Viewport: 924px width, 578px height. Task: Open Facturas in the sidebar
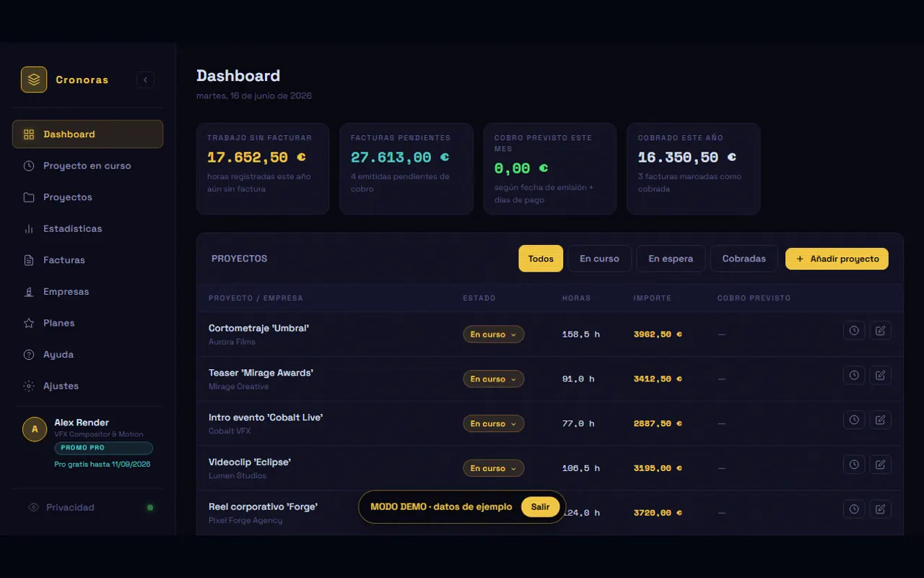click(87, 260)
